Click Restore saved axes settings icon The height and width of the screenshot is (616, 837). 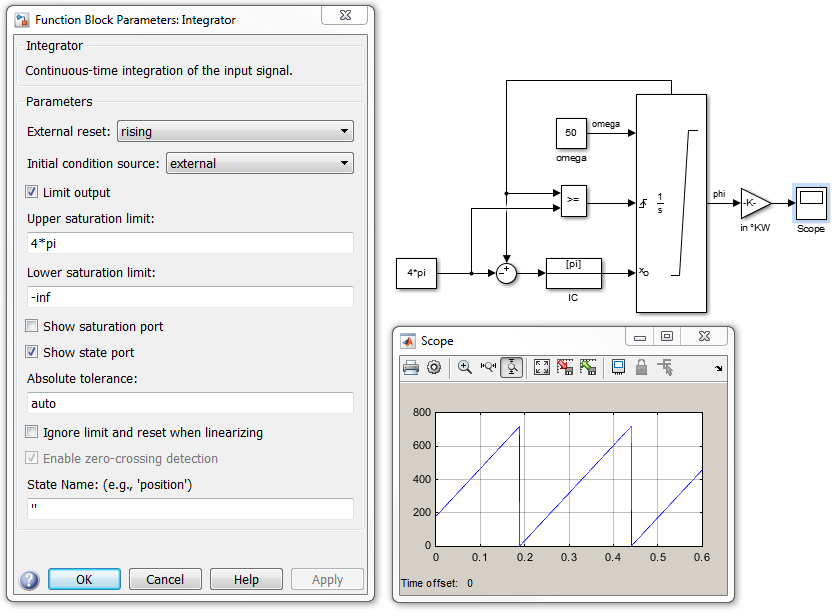[588, 367]
